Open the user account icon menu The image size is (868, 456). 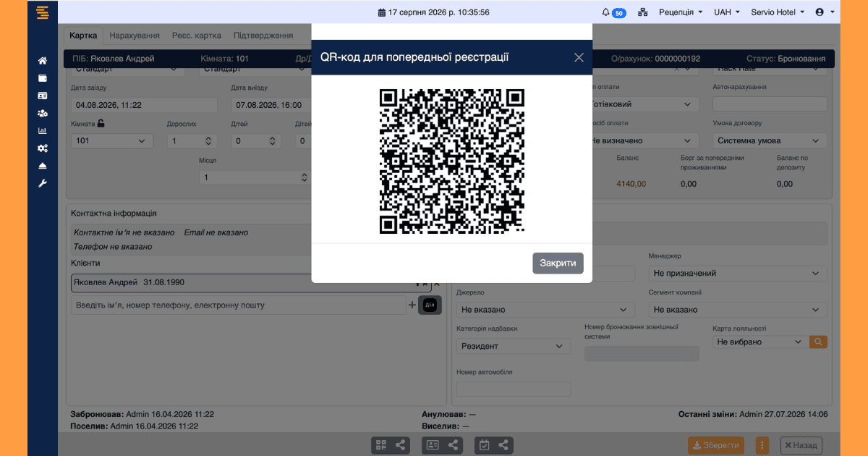(825, 12)
